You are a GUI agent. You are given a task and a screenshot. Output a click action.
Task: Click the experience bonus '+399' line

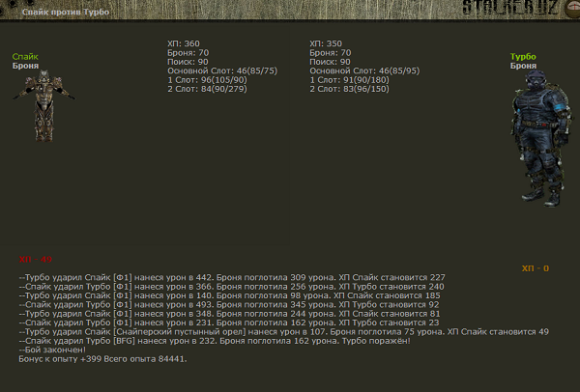(x=101, y=358)
